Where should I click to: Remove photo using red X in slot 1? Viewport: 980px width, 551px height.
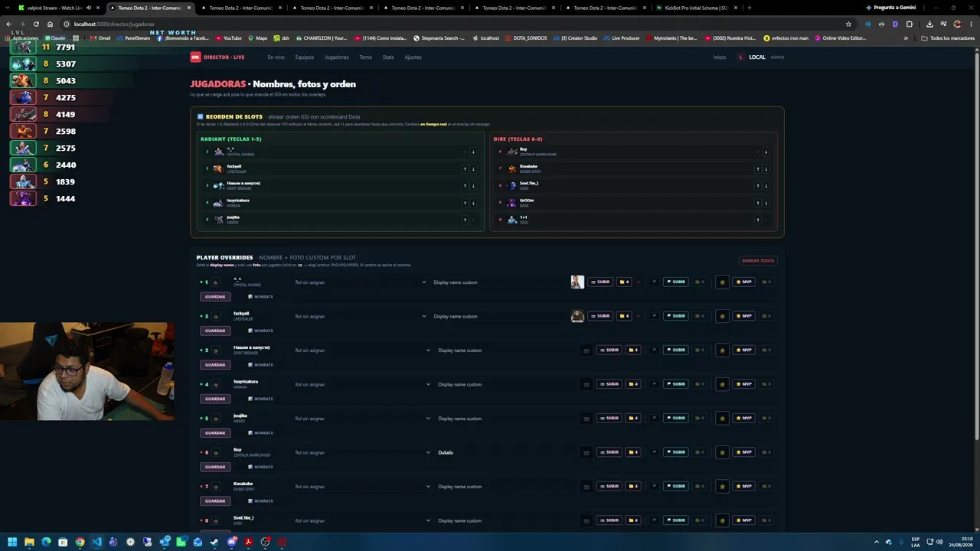[638, 282]
